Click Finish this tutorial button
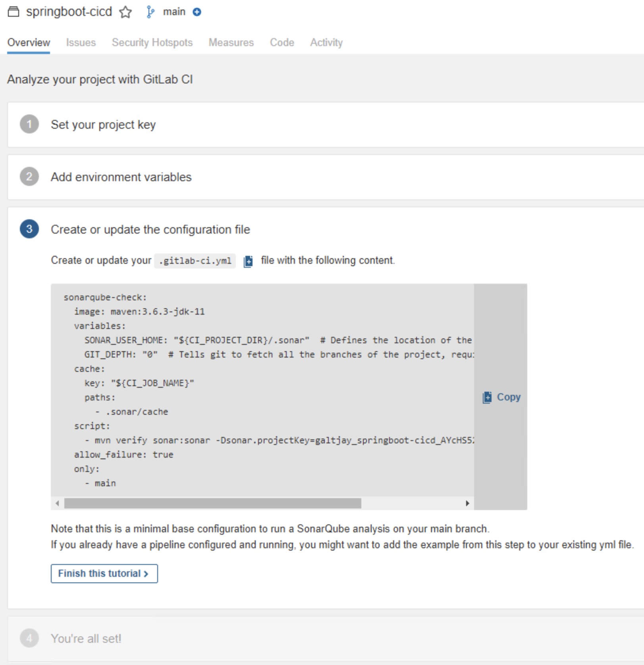Viewport: 644px width, 665px height. [104, 574]
